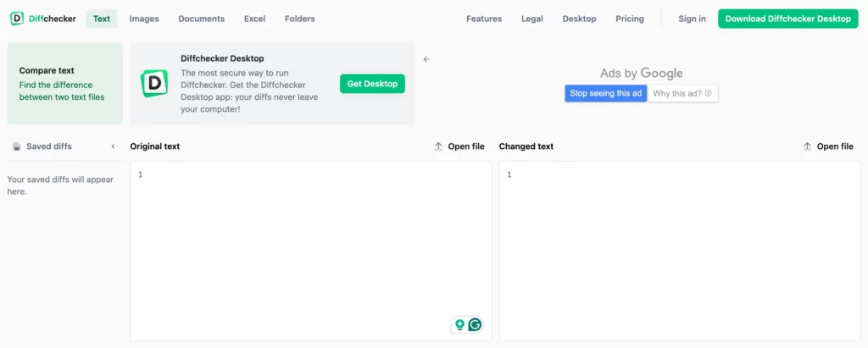Click the Original text label
This screenshot has height=348, width=868.
click(155, 146)
